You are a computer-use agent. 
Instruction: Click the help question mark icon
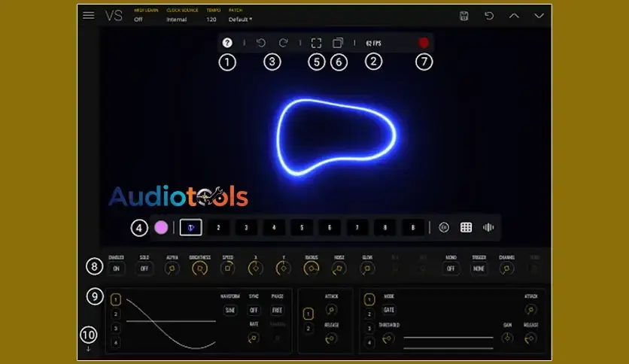pyautogui.click(x=227, y=44)
